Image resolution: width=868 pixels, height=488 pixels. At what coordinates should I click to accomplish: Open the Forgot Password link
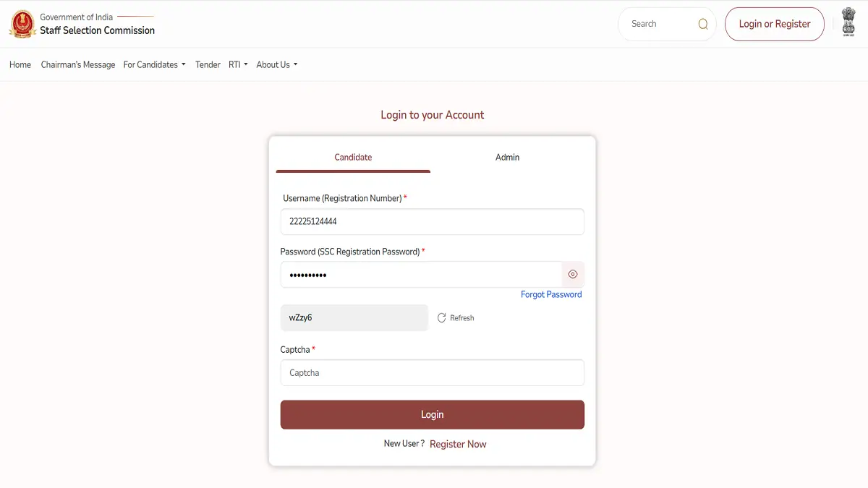(551, 294)
